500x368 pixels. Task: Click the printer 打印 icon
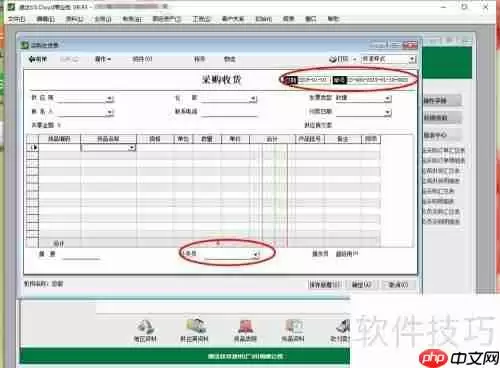tap(339, 59)
